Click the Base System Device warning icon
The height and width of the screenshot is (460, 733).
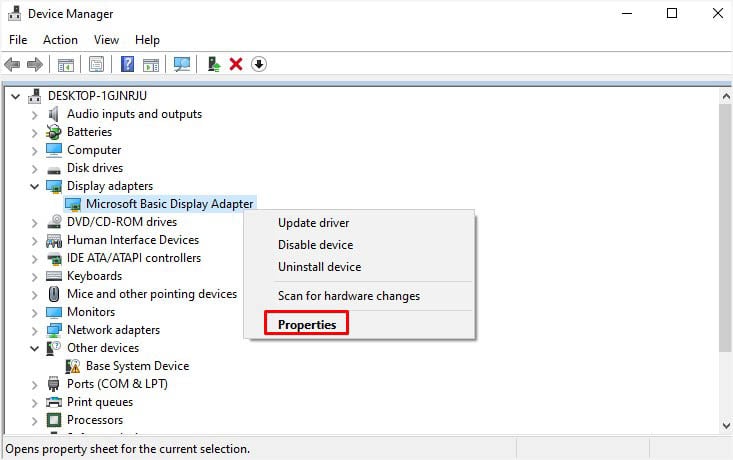(x=72, y=366)
